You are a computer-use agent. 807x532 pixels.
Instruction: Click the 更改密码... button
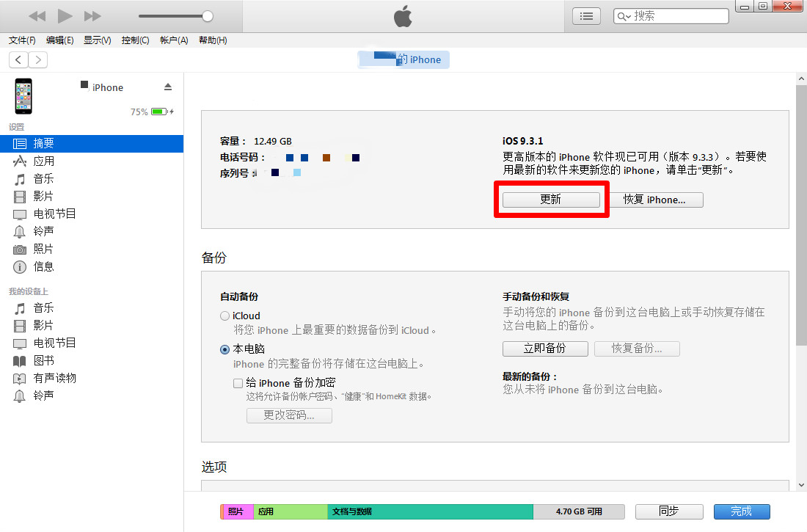tap(289, 415)
